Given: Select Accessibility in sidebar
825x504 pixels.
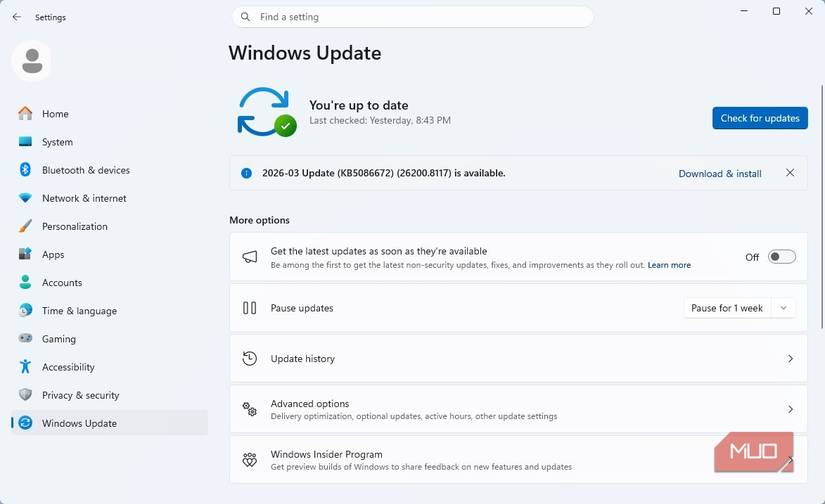Looking at the screenshot, I should point(109,367).
